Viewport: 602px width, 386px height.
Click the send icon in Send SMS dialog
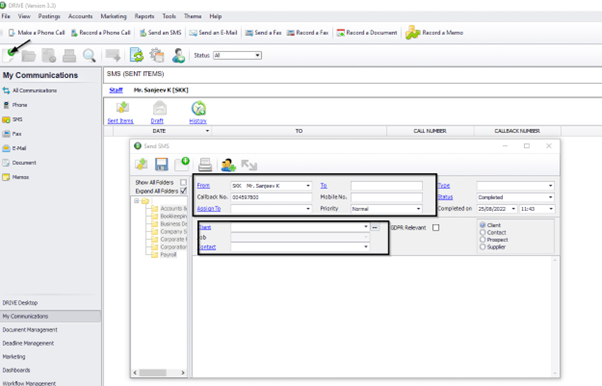click(141, 164)
